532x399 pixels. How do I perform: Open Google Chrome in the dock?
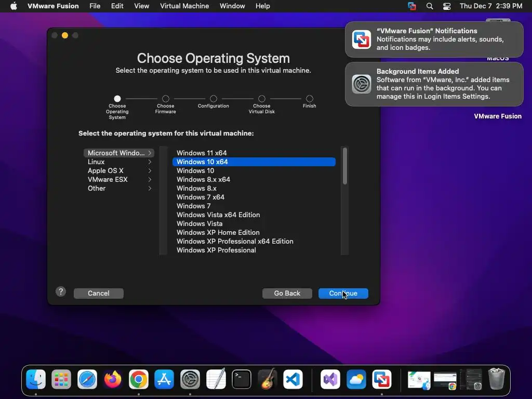pyautogui.click(x=138, y=379)
